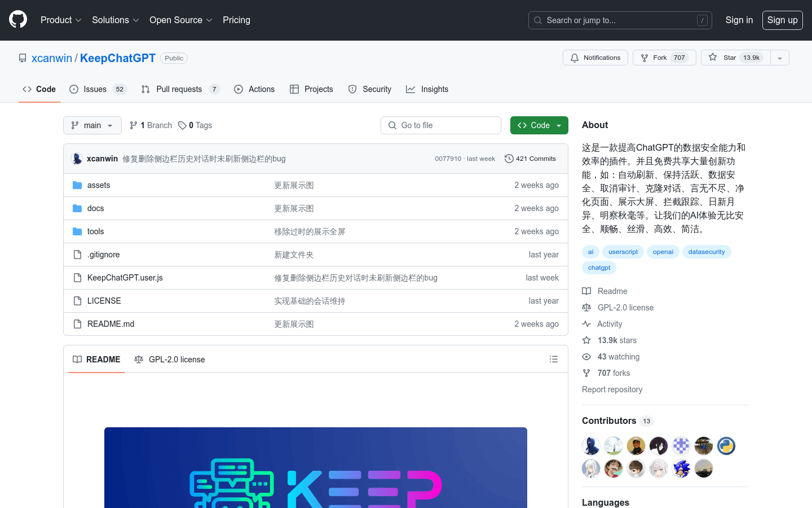This screenshot has height=508, width=812.
Task: Open the Open Source menu
Action: pyautogui.click(x=180, y=20)
